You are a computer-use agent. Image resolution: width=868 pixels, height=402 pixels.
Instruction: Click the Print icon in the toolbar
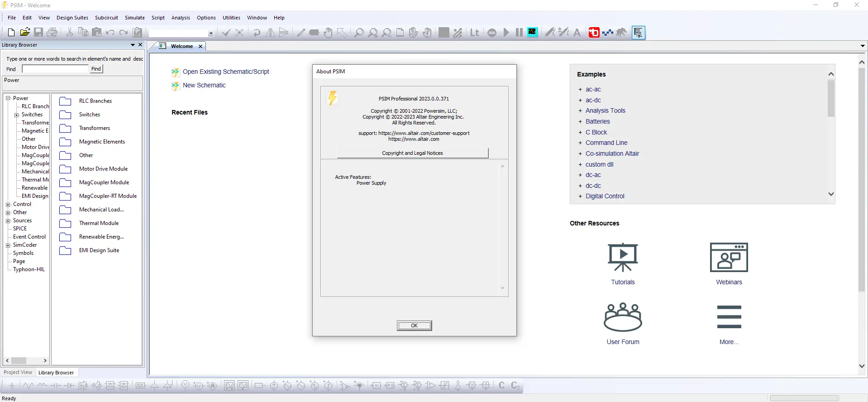click(x=52, y=33)
